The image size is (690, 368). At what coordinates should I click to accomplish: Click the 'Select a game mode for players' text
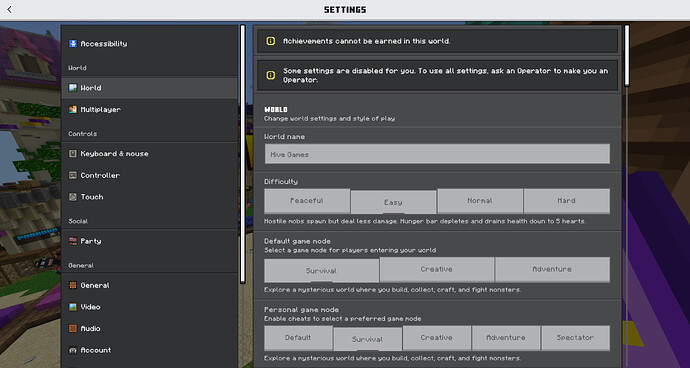[350, 250]
